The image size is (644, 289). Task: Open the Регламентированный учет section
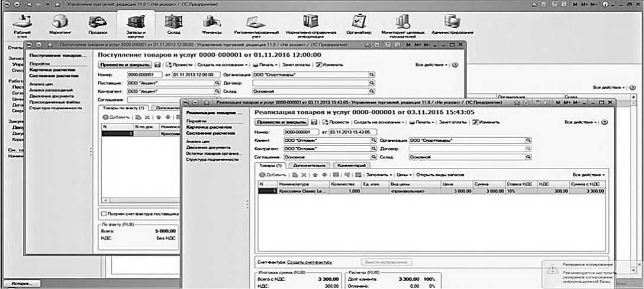pos(256,25)
